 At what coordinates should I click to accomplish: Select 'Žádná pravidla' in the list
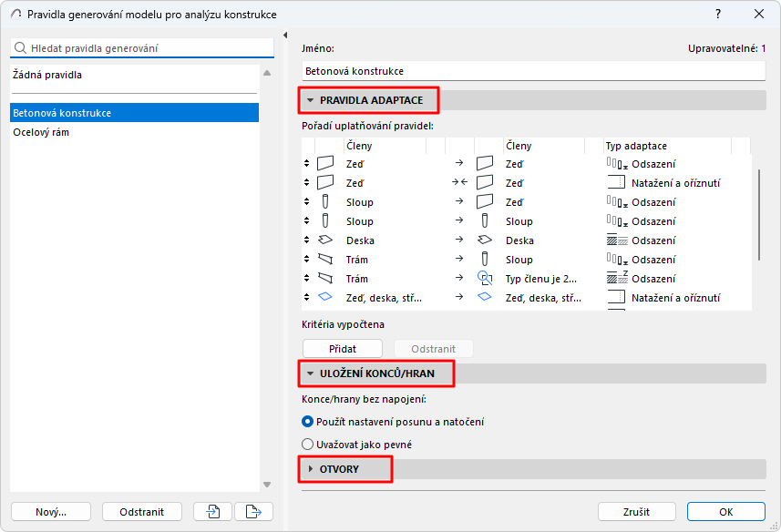coord(47,75)
